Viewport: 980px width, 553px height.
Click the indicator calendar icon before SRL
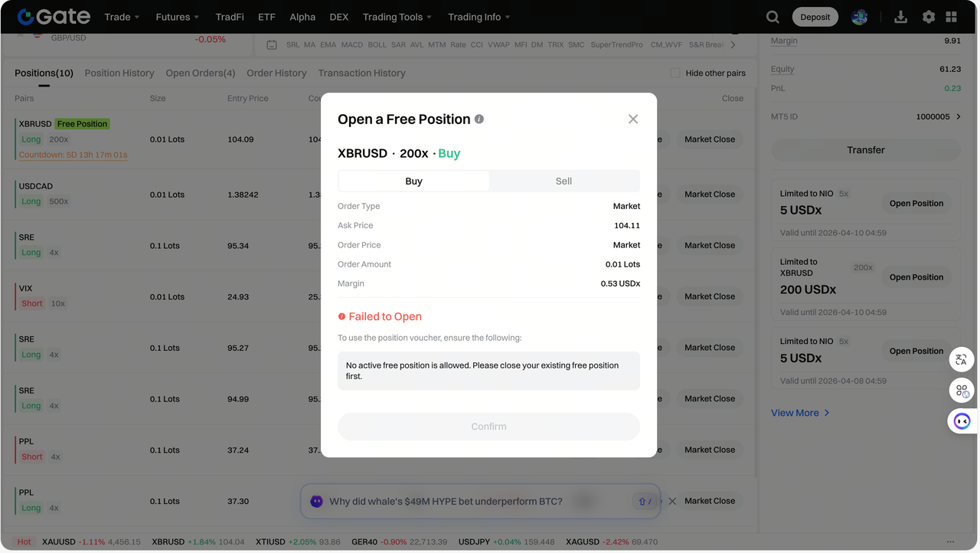[272, 45]
